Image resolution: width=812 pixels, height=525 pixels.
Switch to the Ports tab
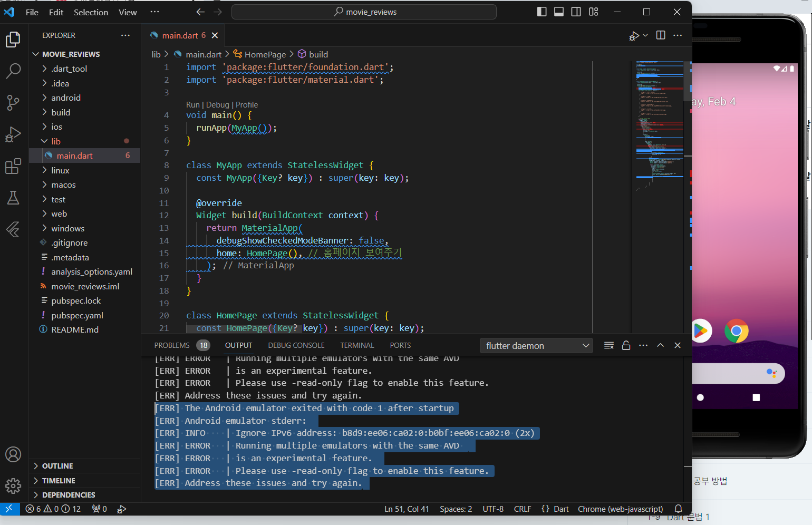pyautogui.click(x=400, y=345)
